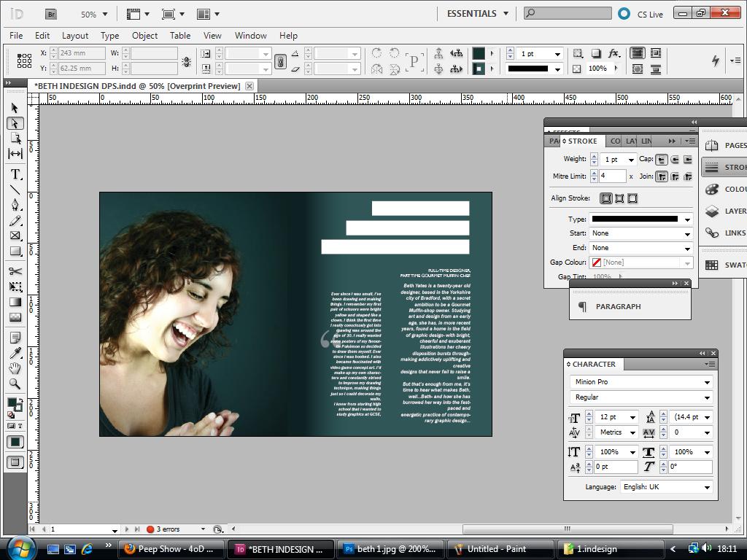Click the 3 errors preflight indicator

(167, 530)
